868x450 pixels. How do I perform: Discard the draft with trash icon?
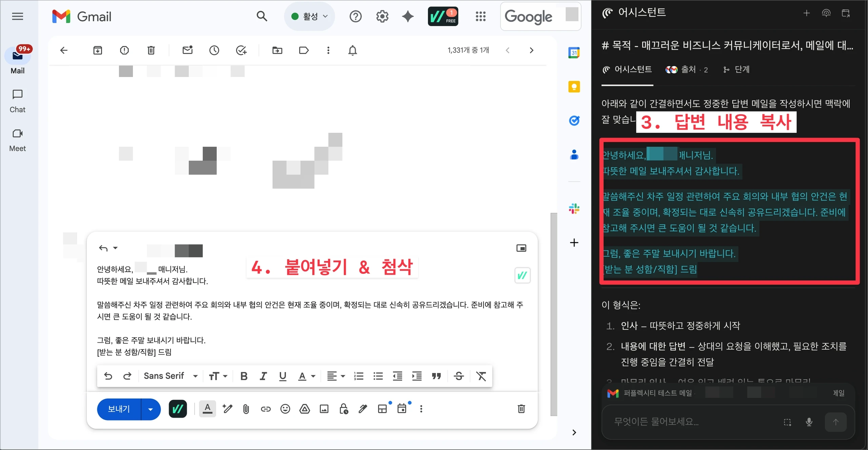521,409
